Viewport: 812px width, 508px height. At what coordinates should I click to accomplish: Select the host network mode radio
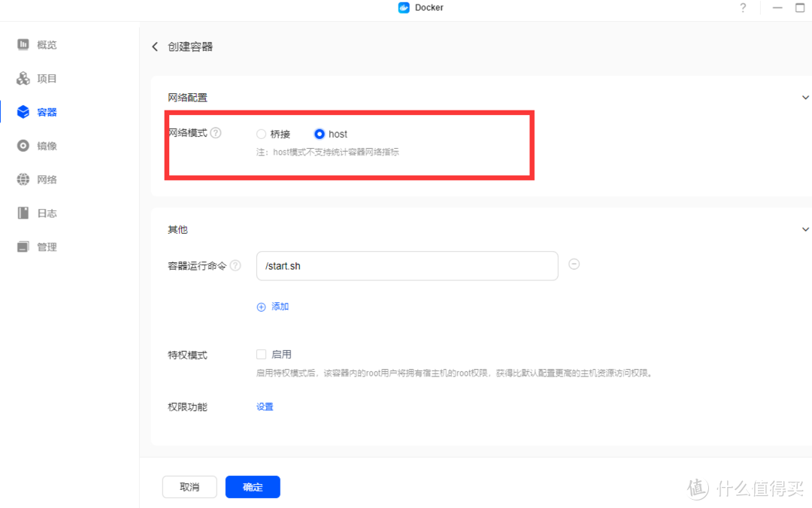320,135
